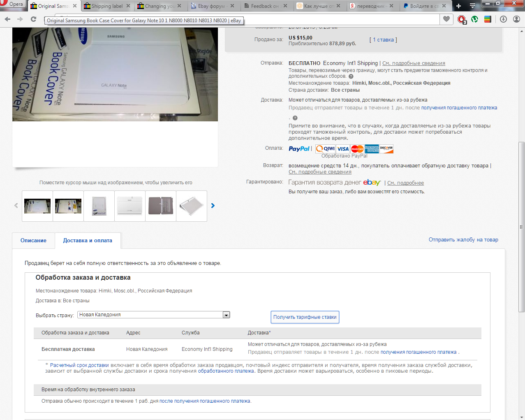Click the eBay logo in guarantee line
The height and width of the screenshot is (420, 525).
[372, 182]
